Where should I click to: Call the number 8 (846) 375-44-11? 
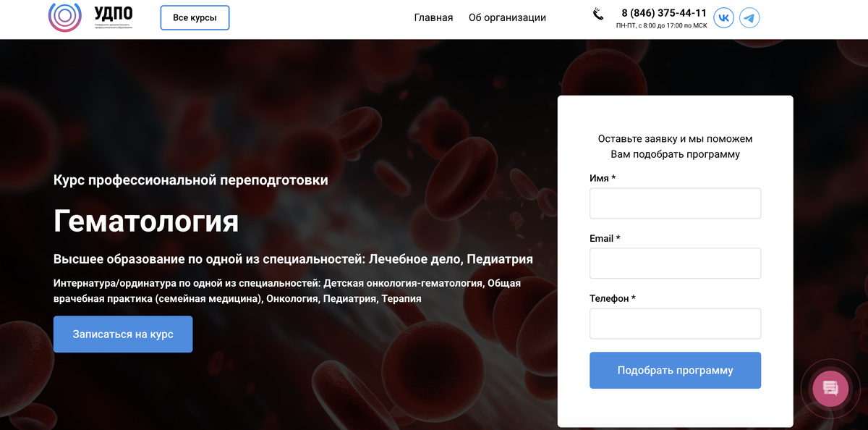click(x=663, y=12)
